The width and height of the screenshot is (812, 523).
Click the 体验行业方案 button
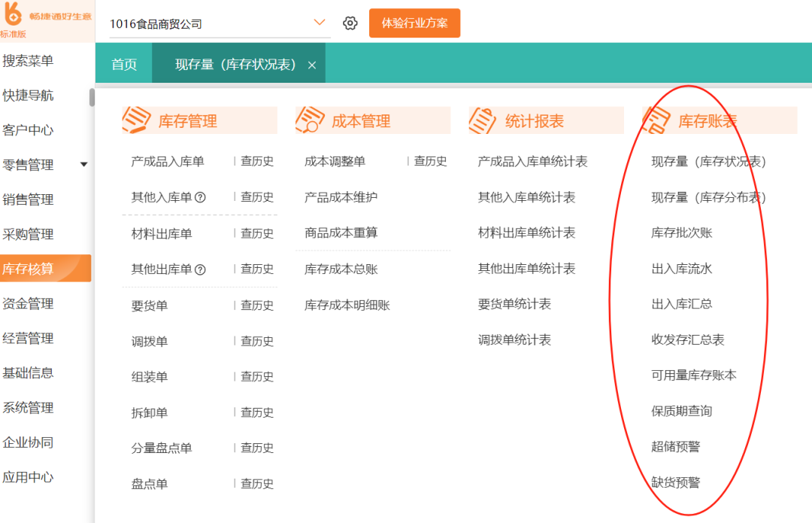pos(414,23)
